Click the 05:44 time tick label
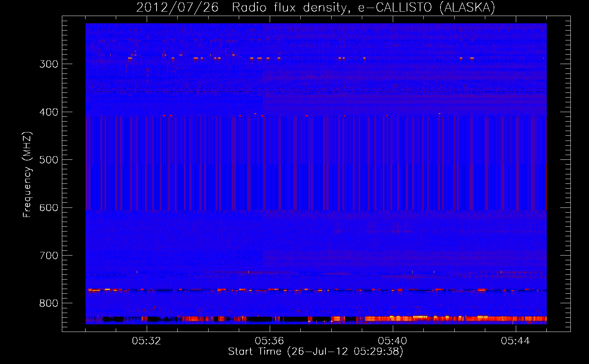Screen dimensions: 589x364 pos(515,341)
